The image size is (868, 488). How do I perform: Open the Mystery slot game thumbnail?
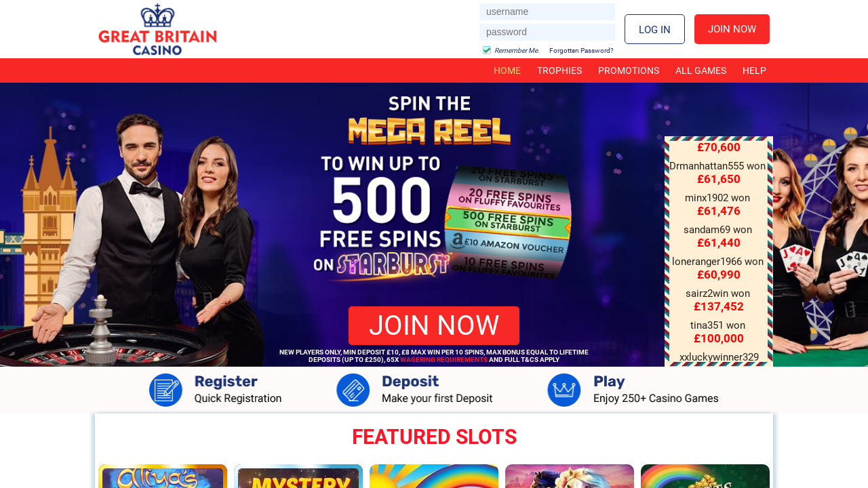point(298,476)
